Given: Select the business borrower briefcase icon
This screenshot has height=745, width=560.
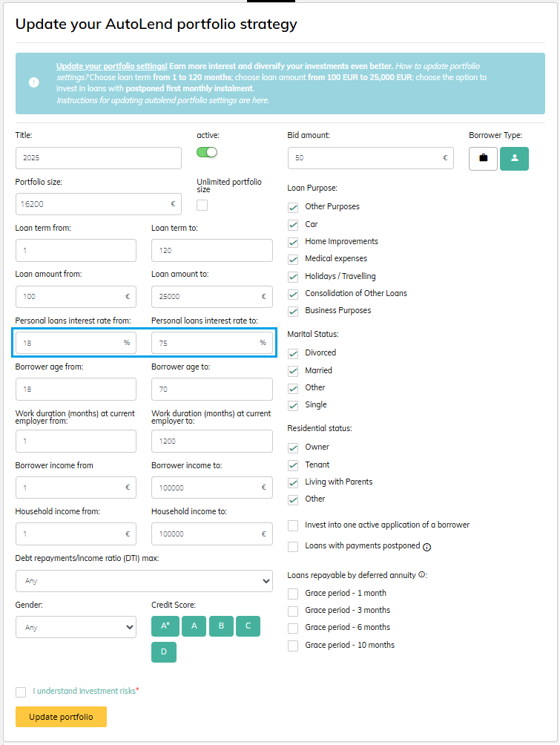Looking at the screenshot, I should point(483,158).
